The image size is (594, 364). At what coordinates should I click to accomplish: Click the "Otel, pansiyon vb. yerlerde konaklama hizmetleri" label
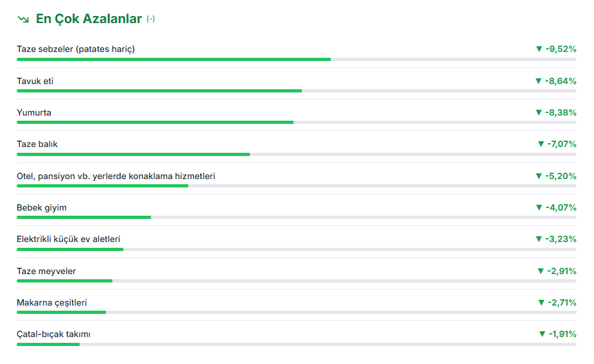coord(116,176)
